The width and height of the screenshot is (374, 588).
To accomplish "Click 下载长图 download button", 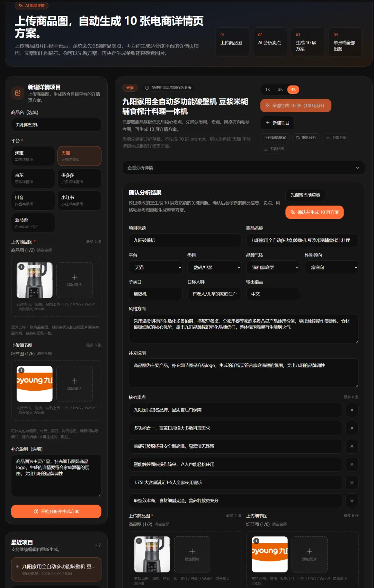I will coord(274,149).
